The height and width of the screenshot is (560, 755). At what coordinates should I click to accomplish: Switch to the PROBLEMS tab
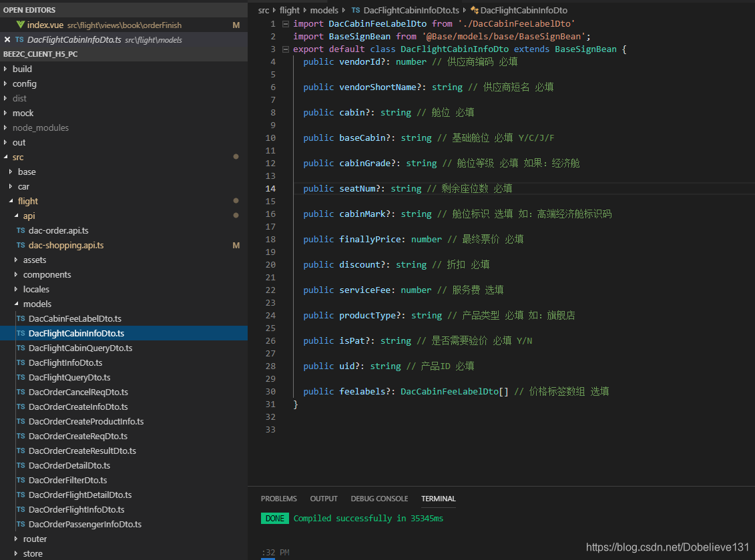278,498
